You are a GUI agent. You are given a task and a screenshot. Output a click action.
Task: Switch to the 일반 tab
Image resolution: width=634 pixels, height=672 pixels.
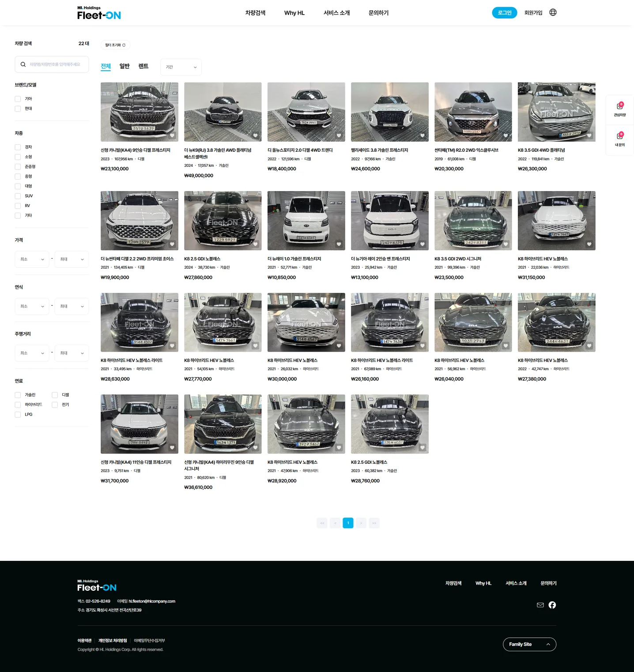coord(125,66)
